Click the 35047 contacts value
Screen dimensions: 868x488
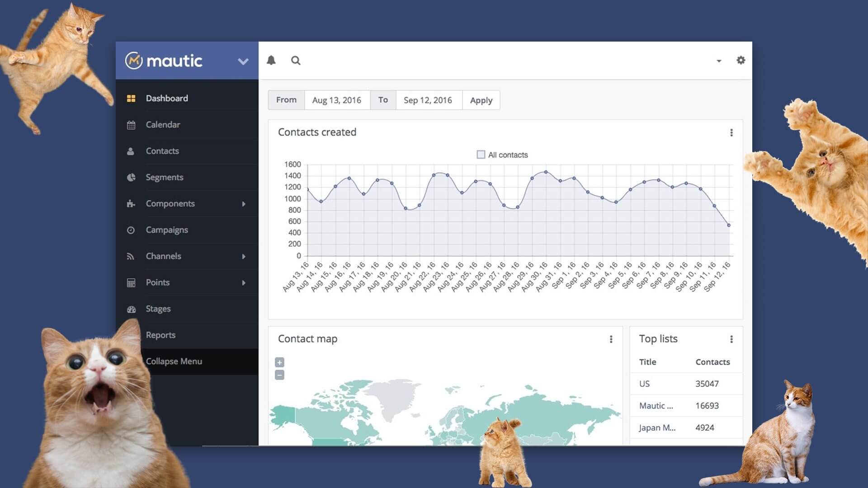[707, 384]
